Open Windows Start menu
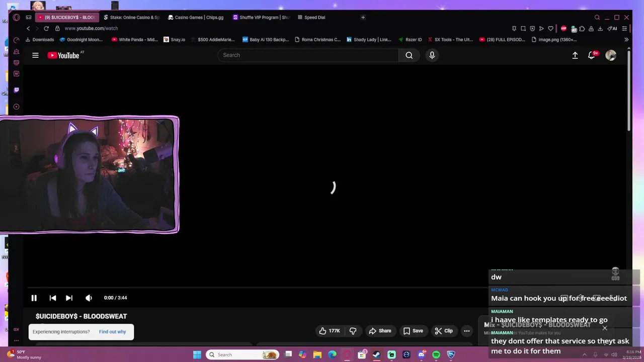The height and width of the screenshot is (362, 644). pos(197,354)
